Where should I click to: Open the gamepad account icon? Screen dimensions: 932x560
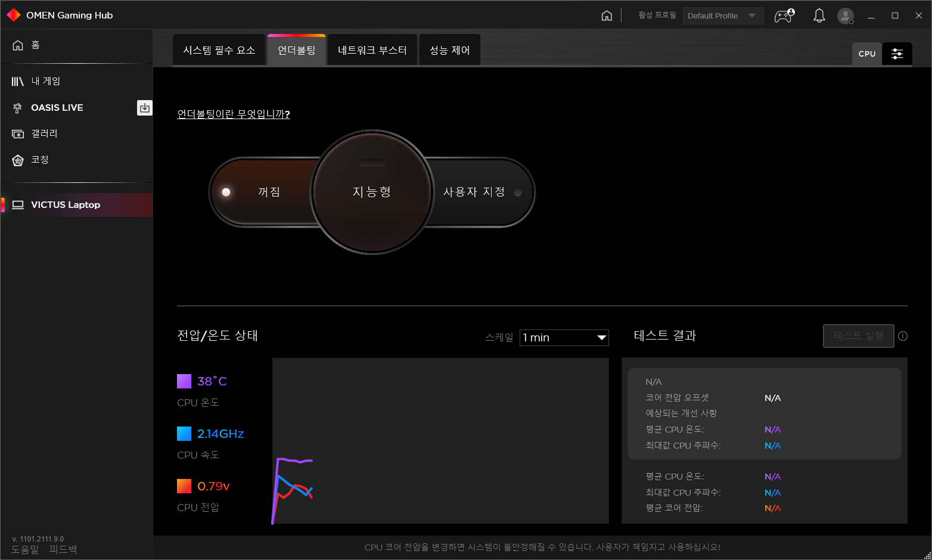coord(784,15)
